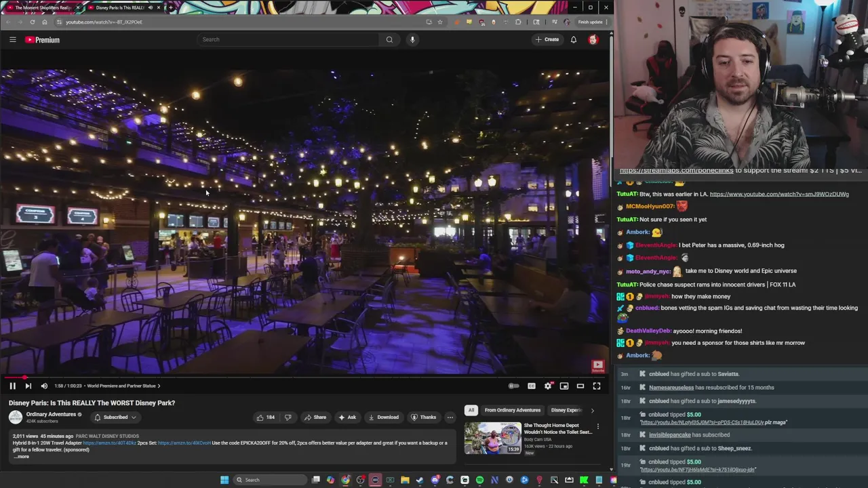
Task: Open Ordinary Adventures channel avatar
Action: pos(15,417)
